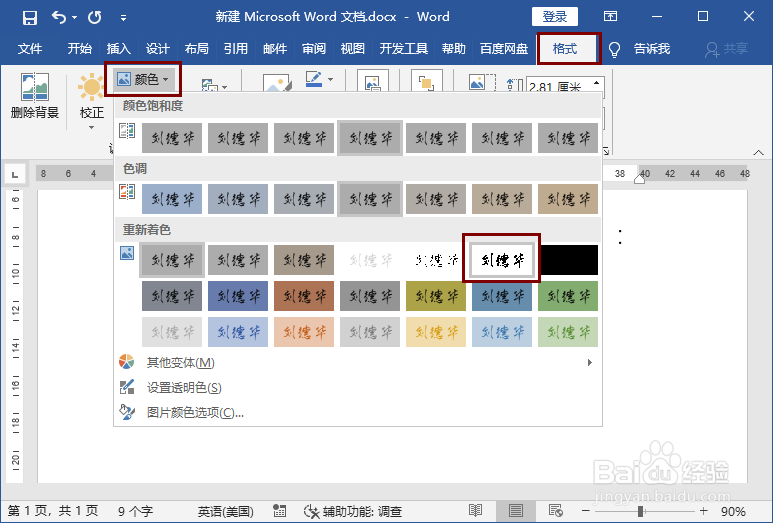The image size is (773, 523).
Task: Select the currently highlighted saturation thumbnail
Action: tap(370, 138)
